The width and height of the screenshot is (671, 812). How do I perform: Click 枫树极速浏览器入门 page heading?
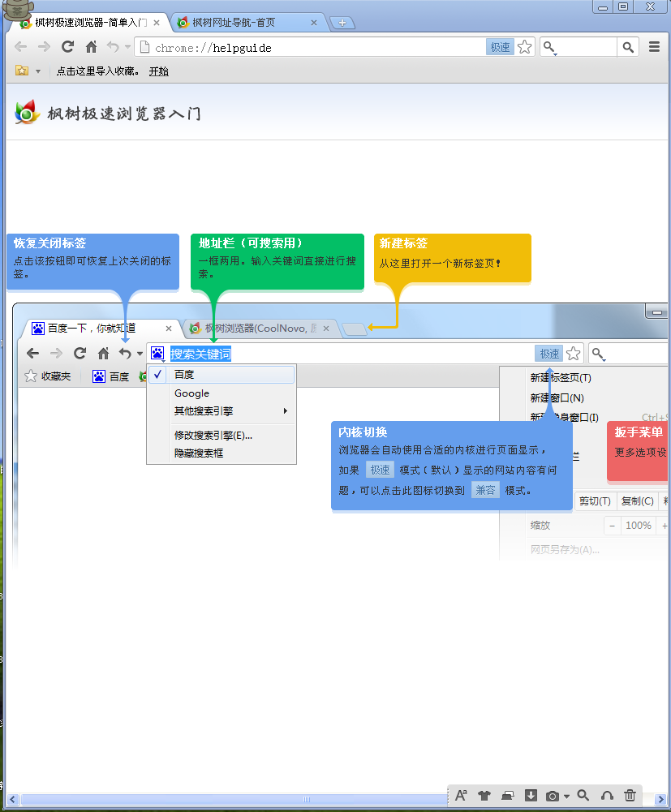click(124, 114)
